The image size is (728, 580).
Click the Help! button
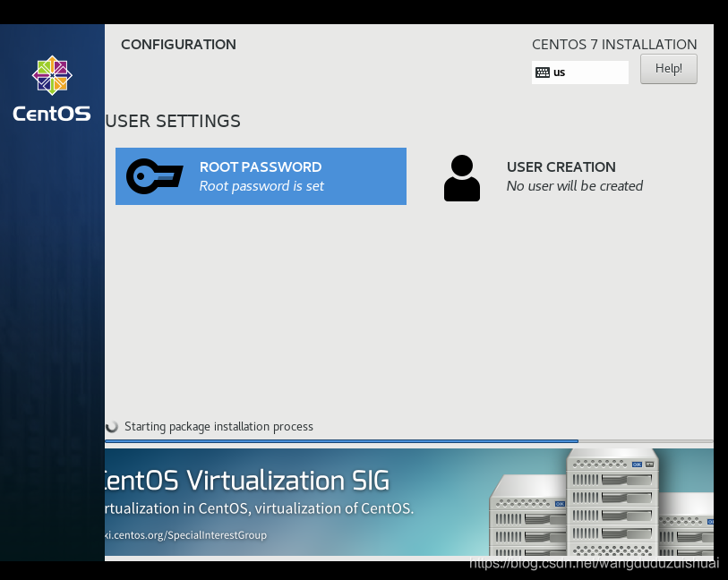(x=669, y=69)
